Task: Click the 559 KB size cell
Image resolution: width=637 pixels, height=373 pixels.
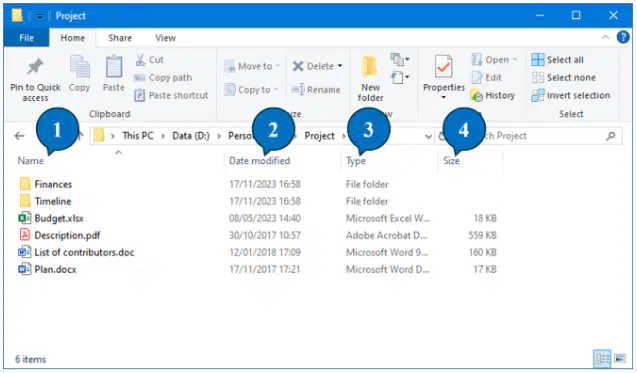Action: pos(482,235)
